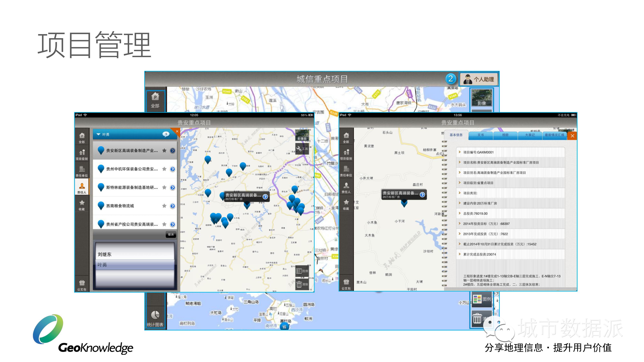Select project 斯特林能源装备制造基地研...

coord(135,187)
